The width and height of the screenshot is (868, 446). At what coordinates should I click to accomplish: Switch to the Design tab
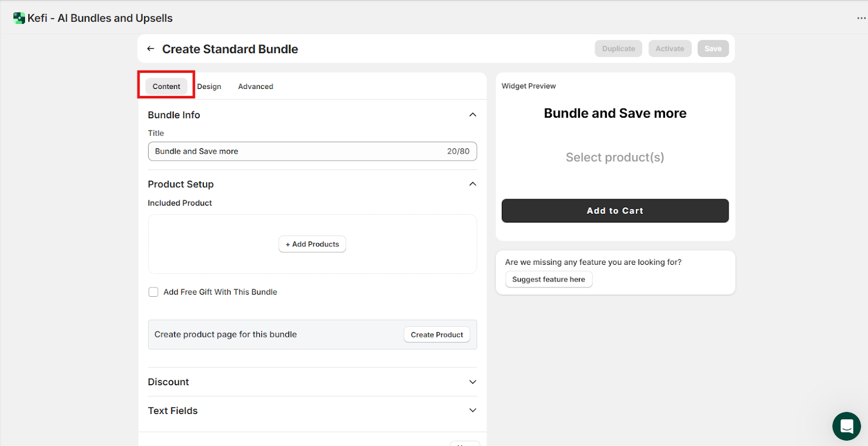click(209, 86)
